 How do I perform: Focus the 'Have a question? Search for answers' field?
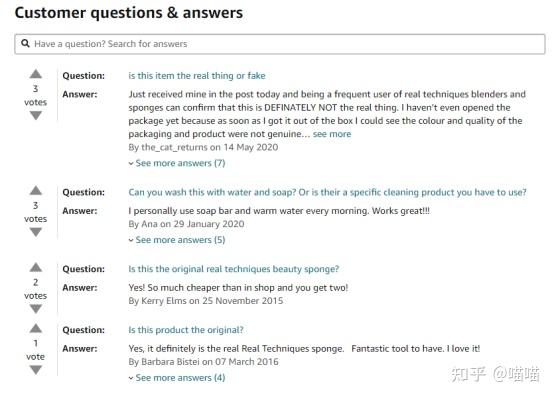[280, 44]
